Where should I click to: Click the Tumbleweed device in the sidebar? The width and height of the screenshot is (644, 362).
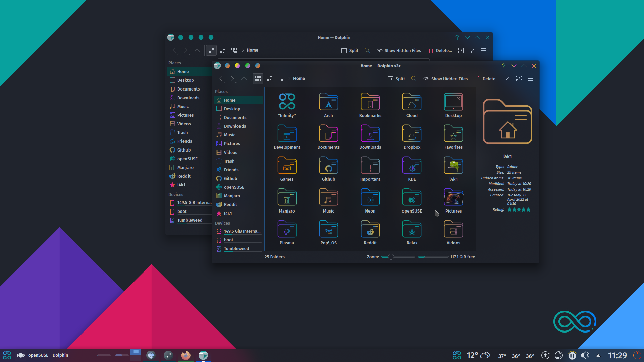pos(236,248)
